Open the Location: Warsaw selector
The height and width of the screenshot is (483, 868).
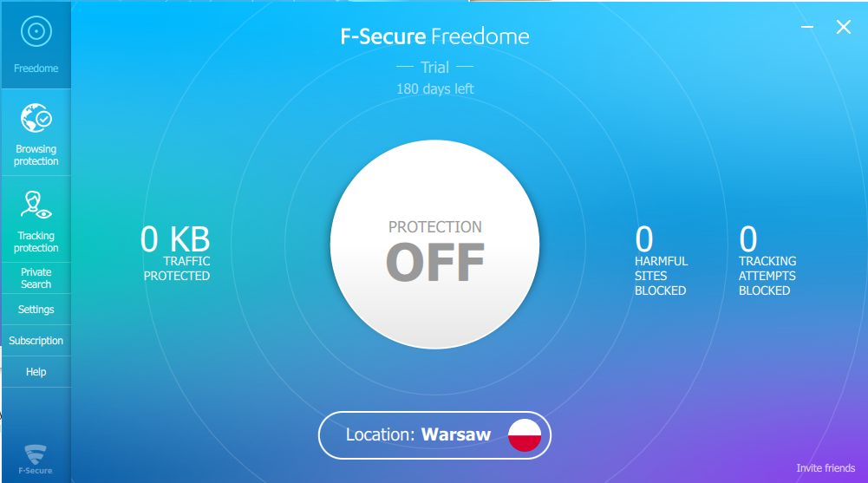coord(418,434)
